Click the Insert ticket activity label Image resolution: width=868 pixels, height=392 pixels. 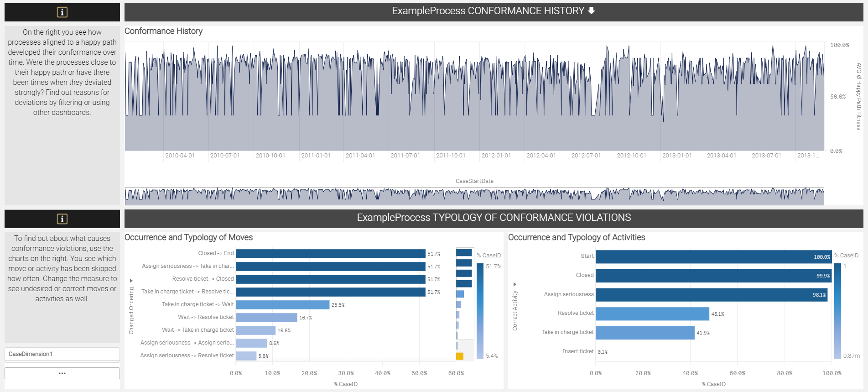[578, 351]
